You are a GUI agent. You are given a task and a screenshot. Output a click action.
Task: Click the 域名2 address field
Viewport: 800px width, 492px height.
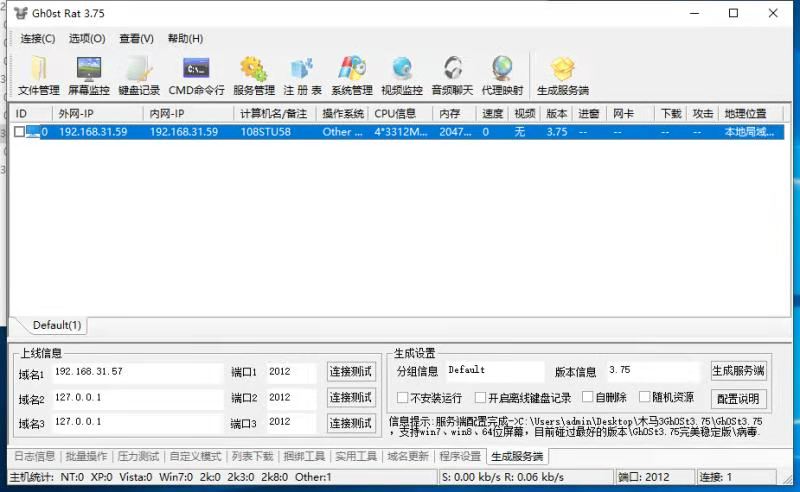[137, 399]
